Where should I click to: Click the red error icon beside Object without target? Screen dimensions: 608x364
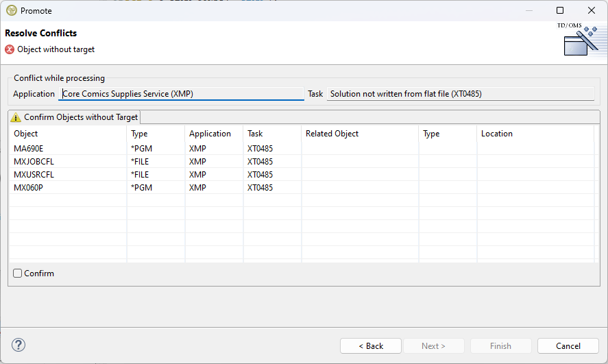click(x=10, y=49)
